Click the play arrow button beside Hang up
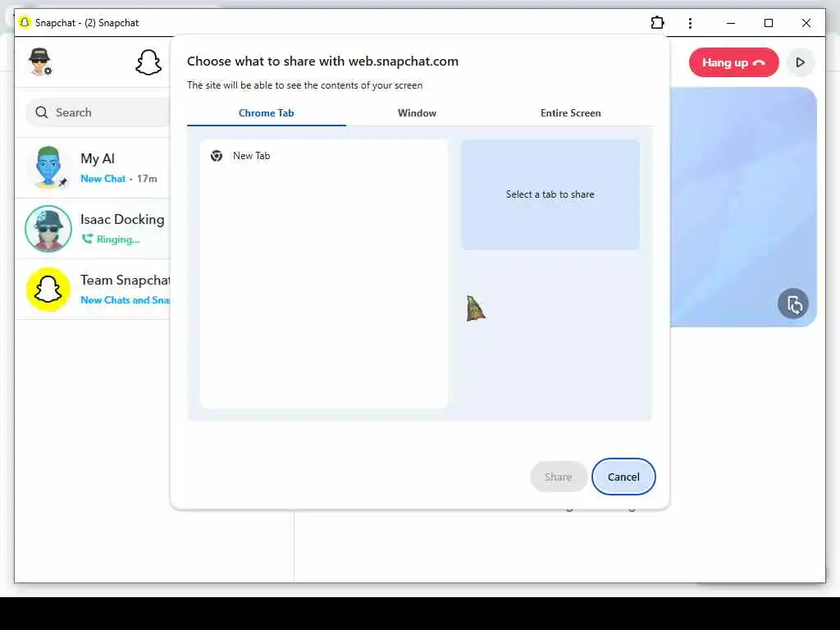840x630 pixels. [801, 62]
